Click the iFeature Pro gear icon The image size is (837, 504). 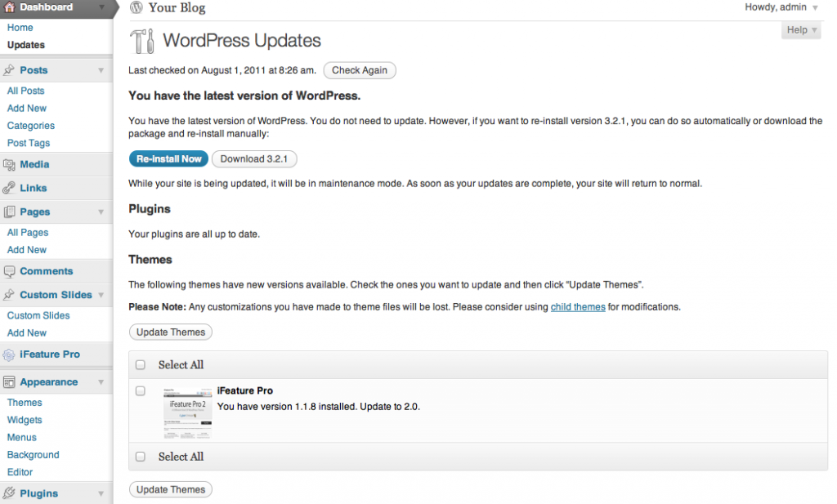tap(9, 355)
